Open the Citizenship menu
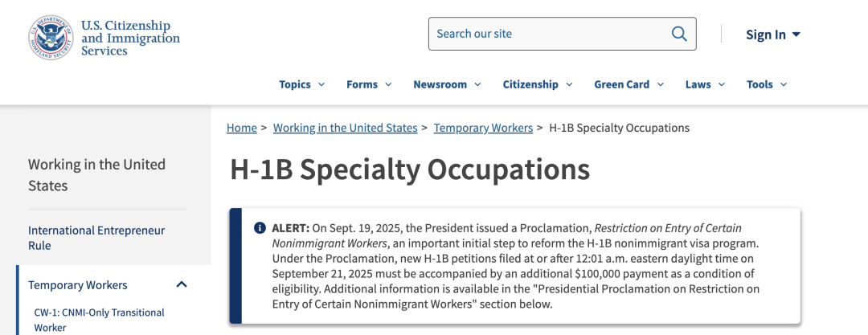 coord(538,84)
